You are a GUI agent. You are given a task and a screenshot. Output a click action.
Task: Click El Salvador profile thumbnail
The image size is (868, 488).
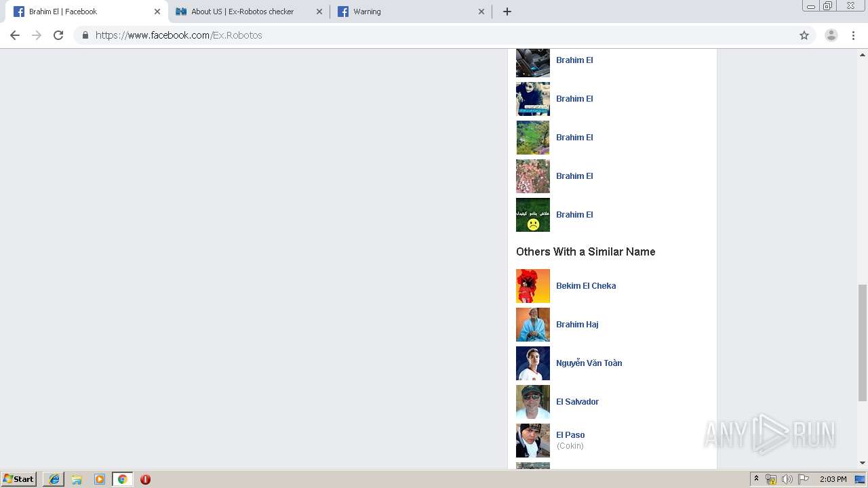click(533, 402)
